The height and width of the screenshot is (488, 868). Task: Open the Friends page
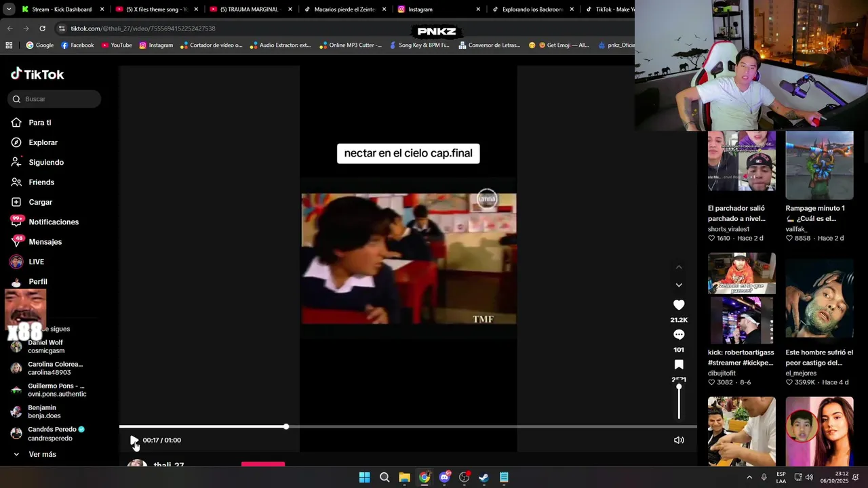click(x=33, y=182)
